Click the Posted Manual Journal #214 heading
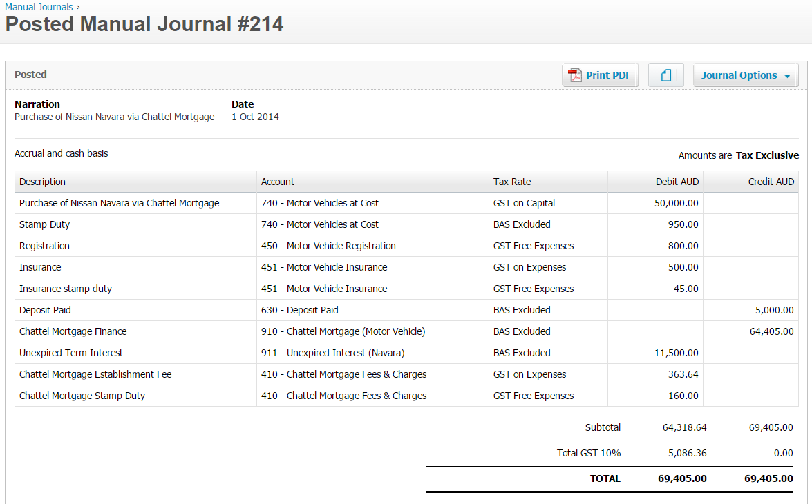Viewport: 812px width, 504px height. point(144,24)
